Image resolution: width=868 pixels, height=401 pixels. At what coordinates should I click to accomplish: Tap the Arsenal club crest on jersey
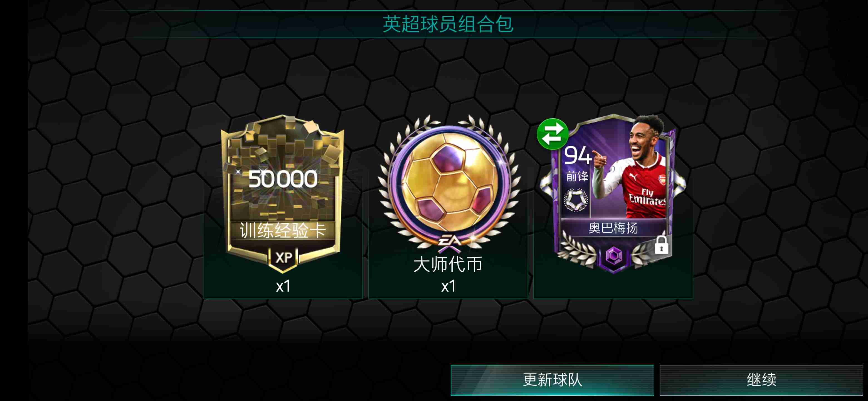662,180
